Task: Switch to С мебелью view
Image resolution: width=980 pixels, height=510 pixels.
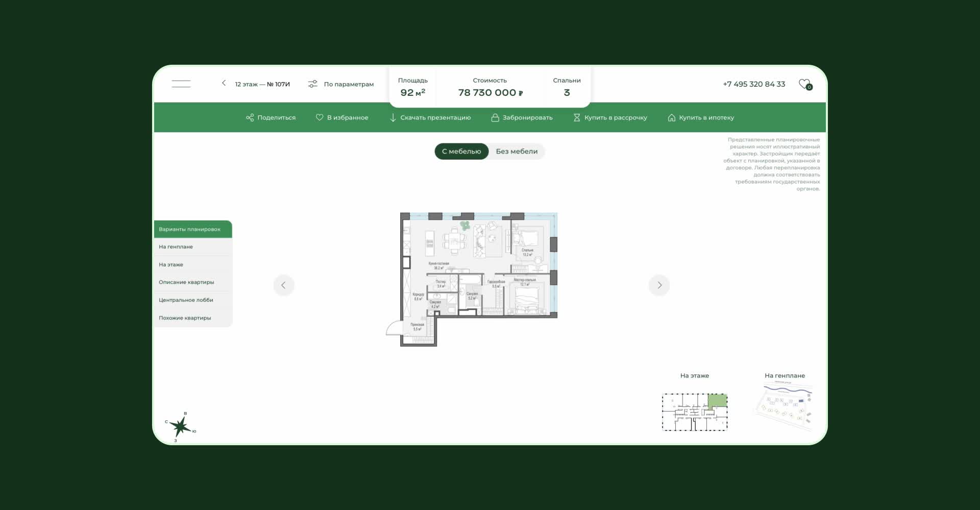Action: 461,151
